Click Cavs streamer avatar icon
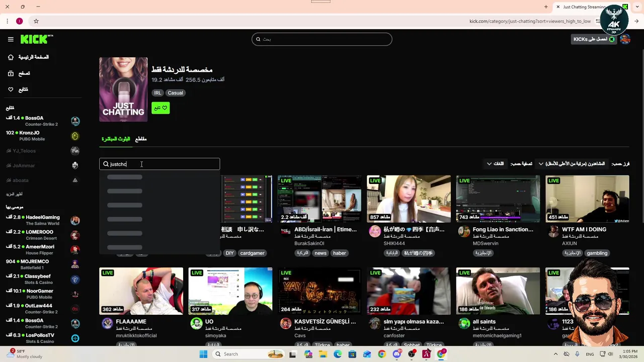Viewport: 644px width, 362px height. coord(286,323)
